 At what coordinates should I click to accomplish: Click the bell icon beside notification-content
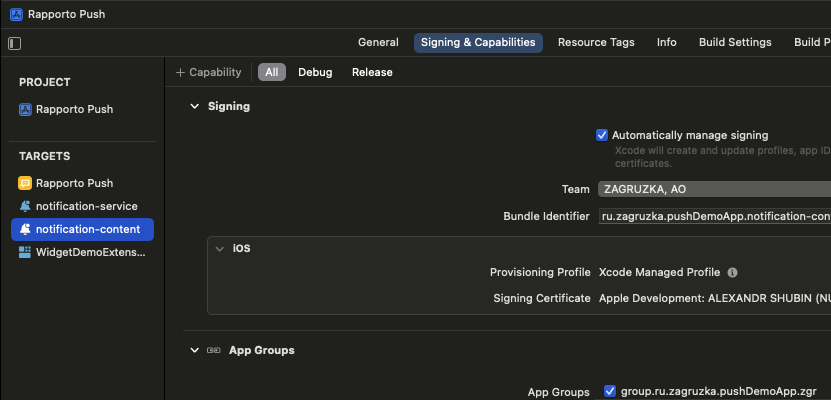pos(25,229)
